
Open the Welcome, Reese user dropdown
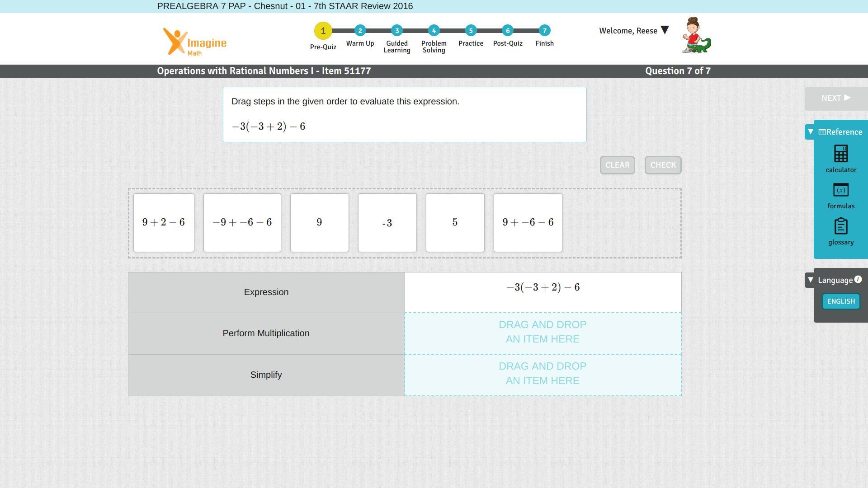point(664,30)
